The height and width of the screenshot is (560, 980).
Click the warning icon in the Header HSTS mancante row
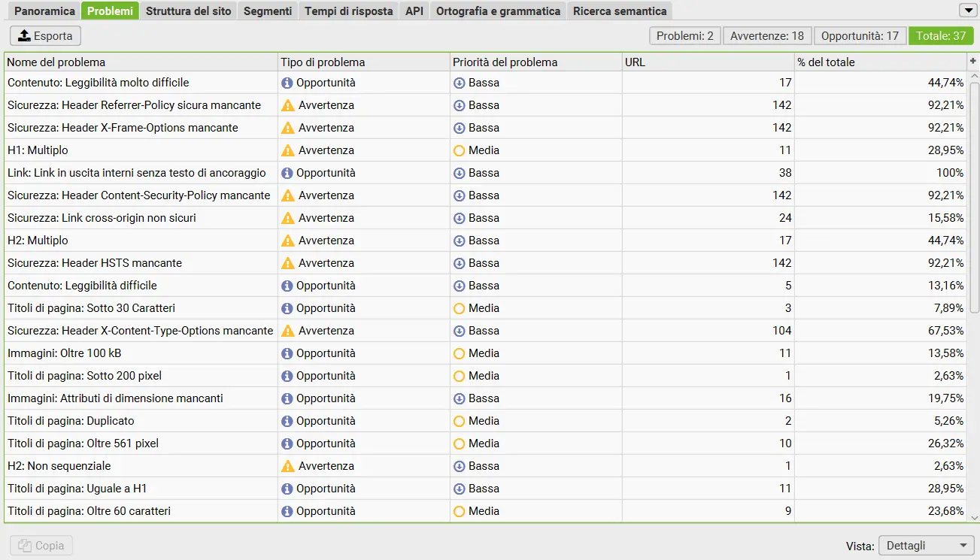[x=288, y=263]
